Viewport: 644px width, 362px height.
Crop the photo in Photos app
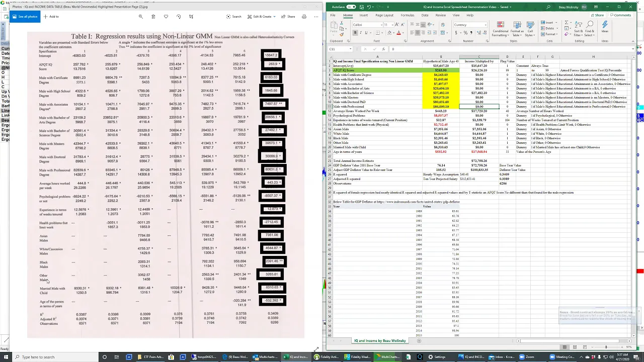click(191, 17)
